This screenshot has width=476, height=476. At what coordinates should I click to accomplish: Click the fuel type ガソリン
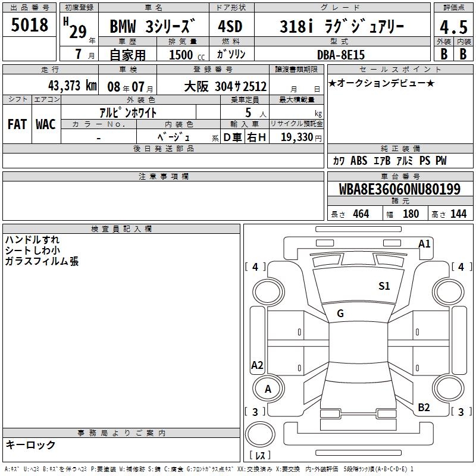tap(231, 54)
